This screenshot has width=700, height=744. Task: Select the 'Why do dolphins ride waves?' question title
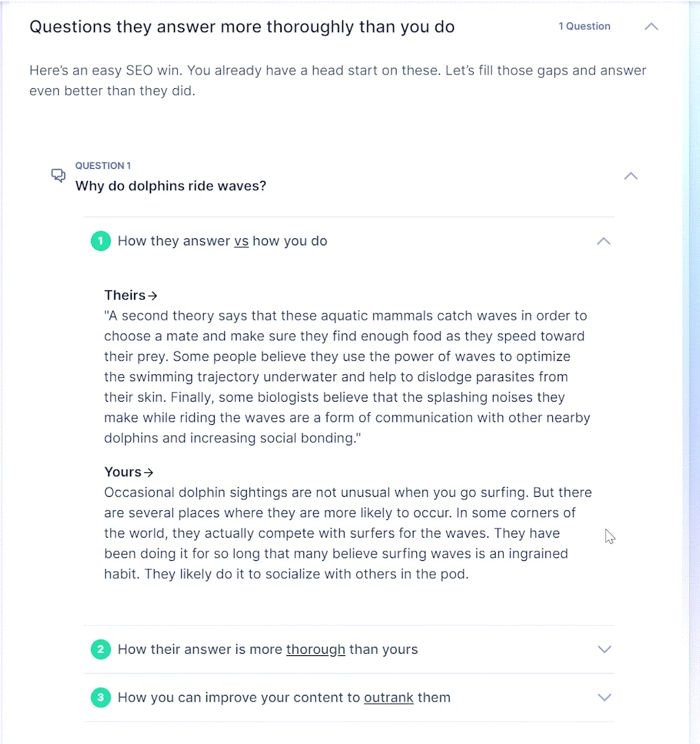pyautogui.click(x=170, y=186)
